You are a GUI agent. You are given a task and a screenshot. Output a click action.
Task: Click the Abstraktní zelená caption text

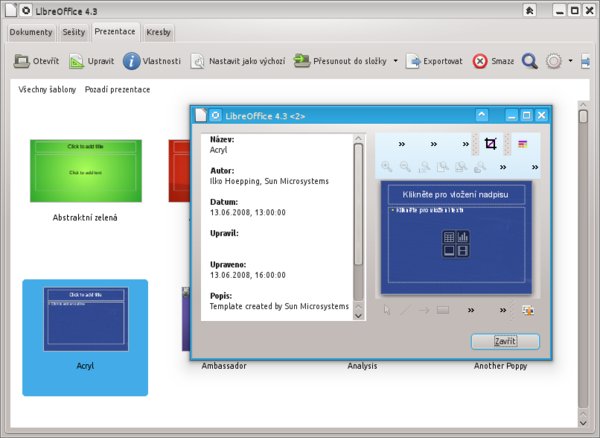[x=85, y=218]
